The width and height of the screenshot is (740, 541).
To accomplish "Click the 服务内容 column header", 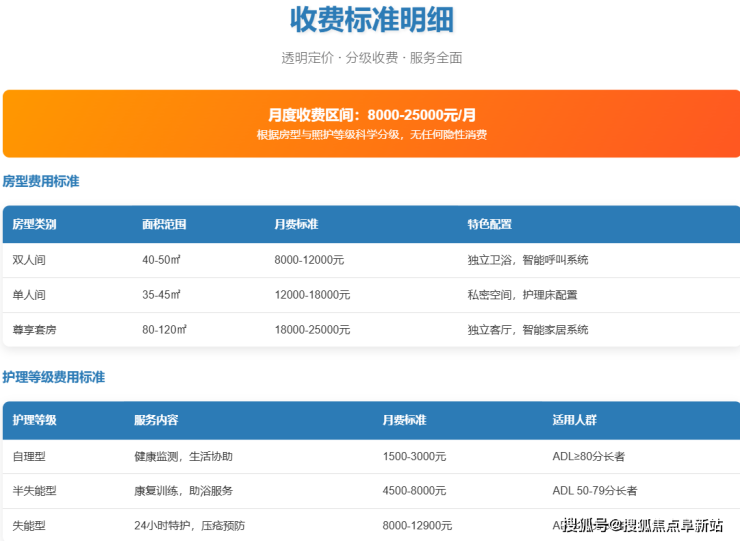I will pyautogui.click(x=156, y=420).
